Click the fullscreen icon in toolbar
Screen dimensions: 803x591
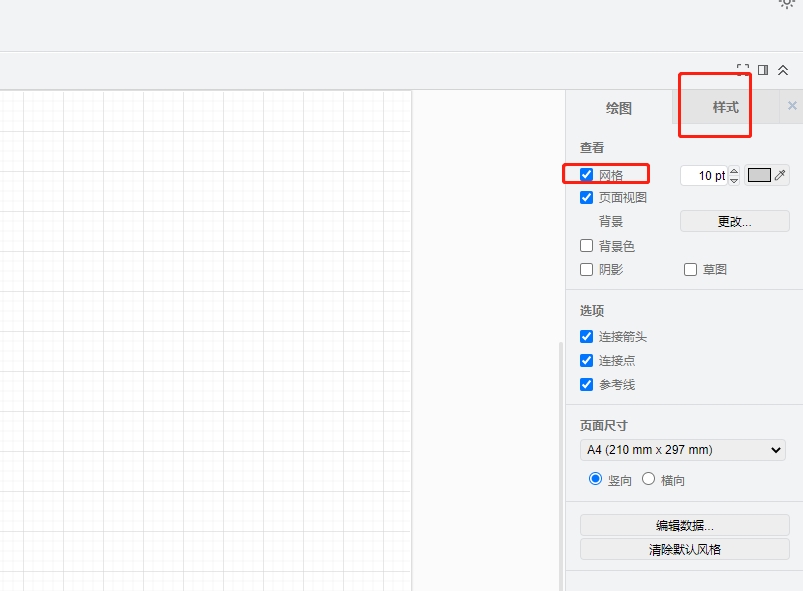(x=743, y=70)
